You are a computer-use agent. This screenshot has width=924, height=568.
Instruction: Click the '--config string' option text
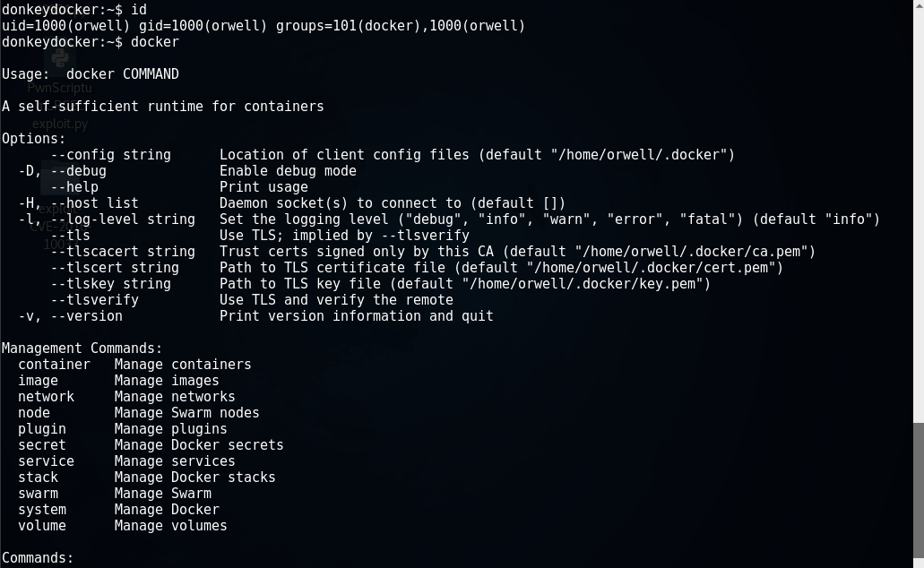click(x=111, y=155)
